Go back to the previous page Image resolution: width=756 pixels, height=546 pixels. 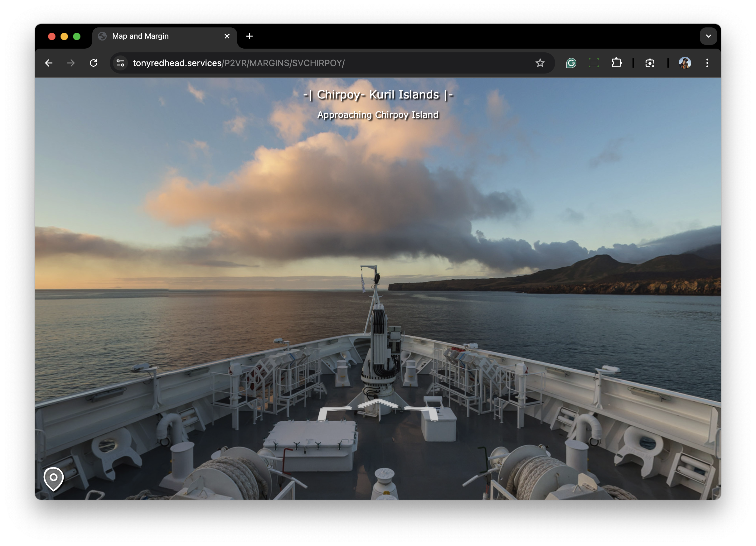[x=49, y=63]
